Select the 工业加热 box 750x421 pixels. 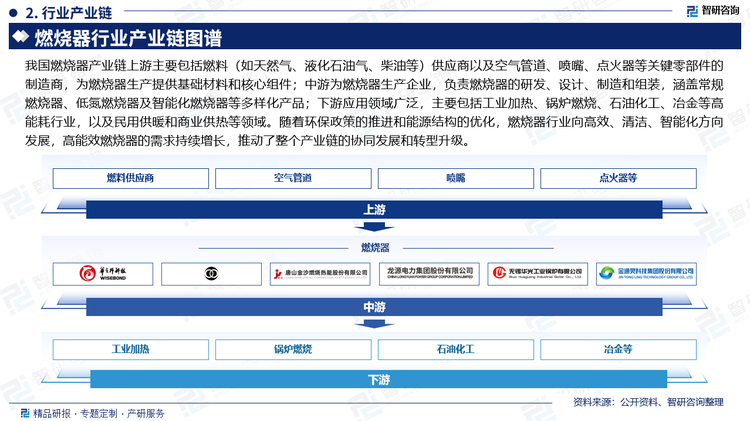[x=131, y=349]
